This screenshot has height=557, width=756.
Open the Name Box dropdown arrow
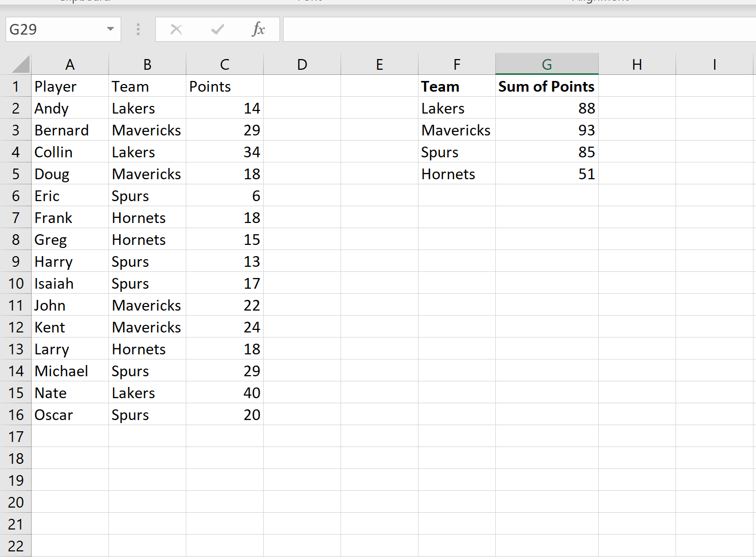[110, 29]
